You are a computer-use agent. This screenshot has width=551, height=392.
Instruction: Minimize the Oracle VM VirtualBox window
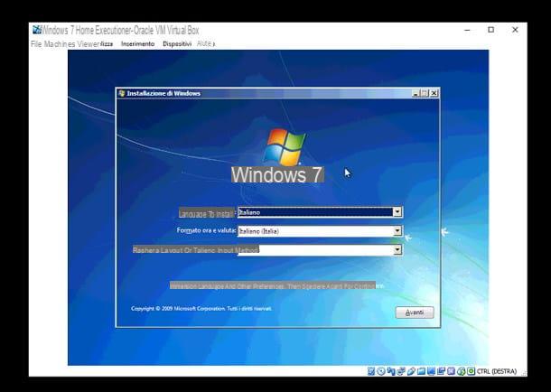pos(467,30)
